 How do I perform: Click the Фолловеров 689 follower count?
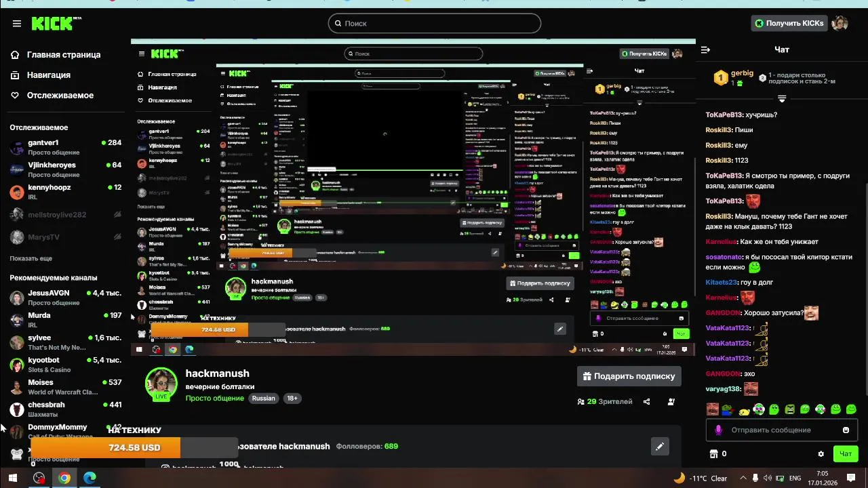coord(367,447)
